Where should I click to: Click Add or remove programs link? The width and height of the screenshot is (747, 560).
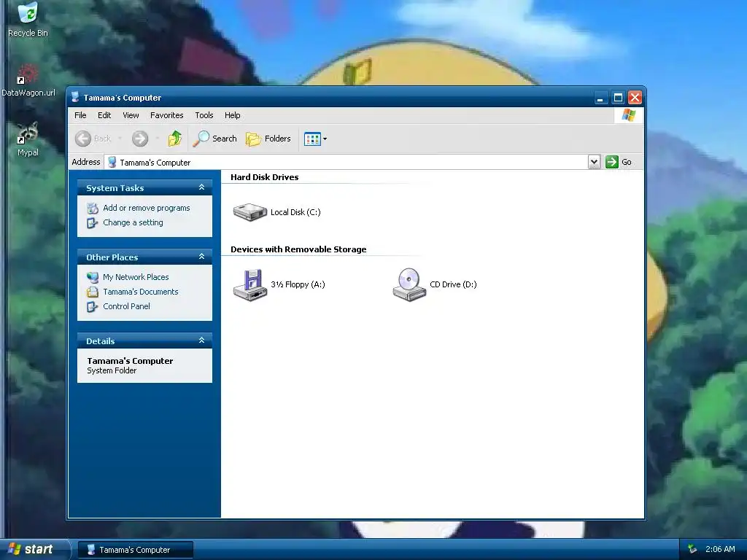click(146, 208)
